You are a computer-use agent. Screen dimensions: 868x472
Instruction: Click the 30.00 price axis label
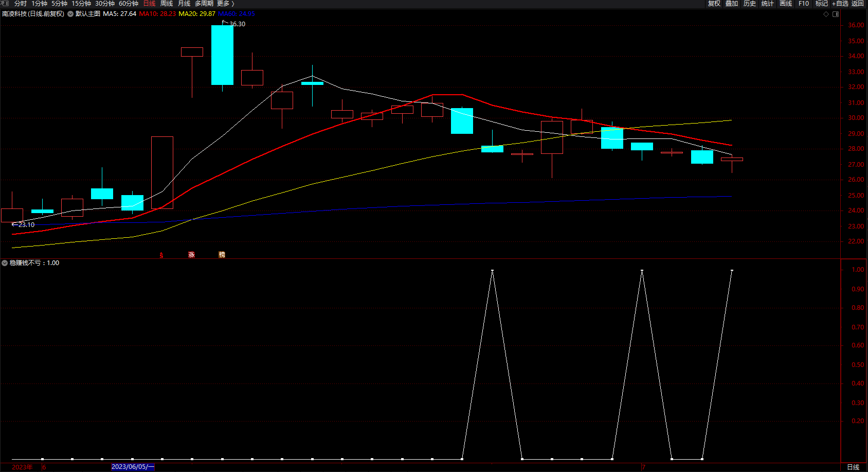856,118
